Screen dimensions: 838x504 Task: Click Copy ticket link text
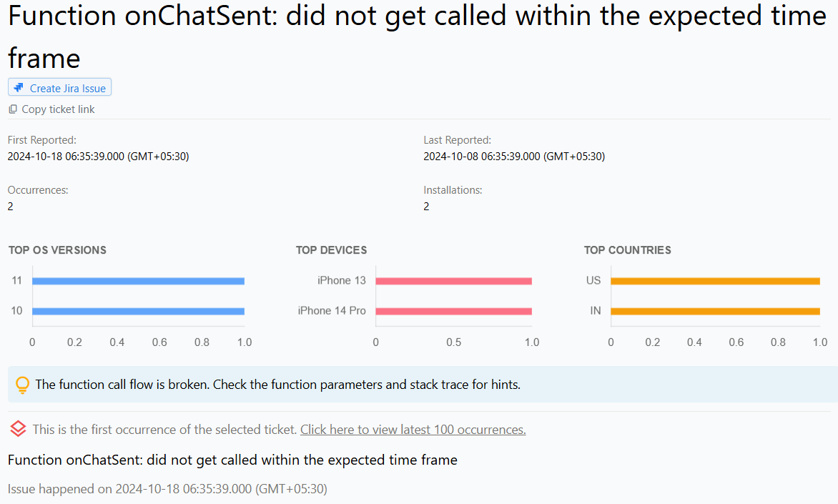58,109
